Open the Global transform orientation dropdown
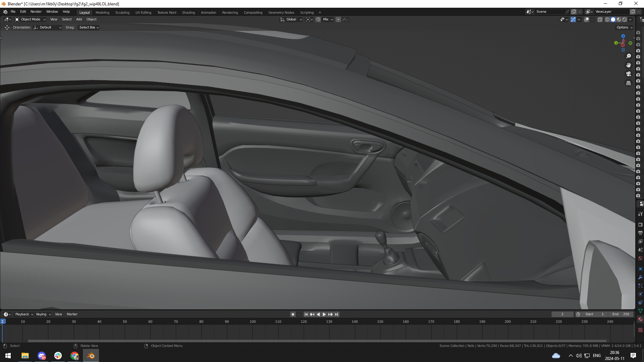This screenshot has width=644, height=362. tap(291, 19)
